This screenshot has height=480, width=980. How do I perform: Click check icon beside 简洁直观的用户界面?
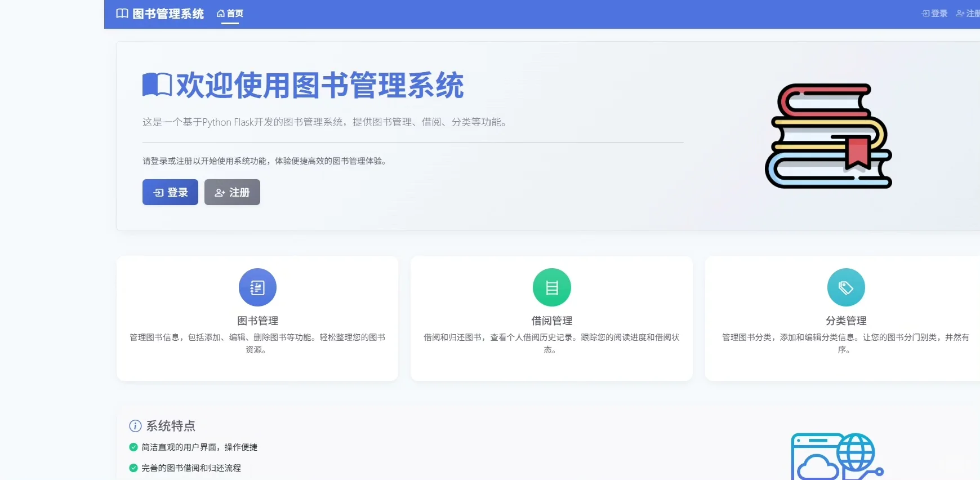pos(133,447)
